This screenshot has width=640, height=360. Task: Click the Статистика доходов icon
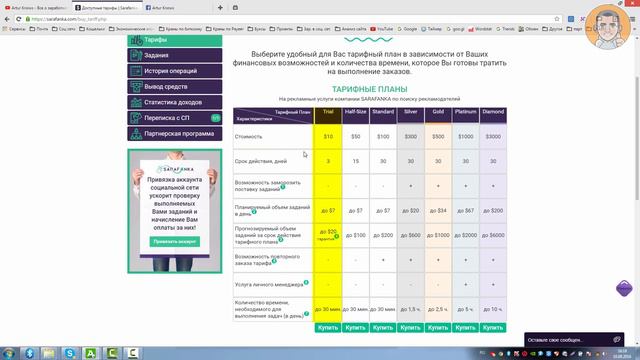(x=136, y=102)
